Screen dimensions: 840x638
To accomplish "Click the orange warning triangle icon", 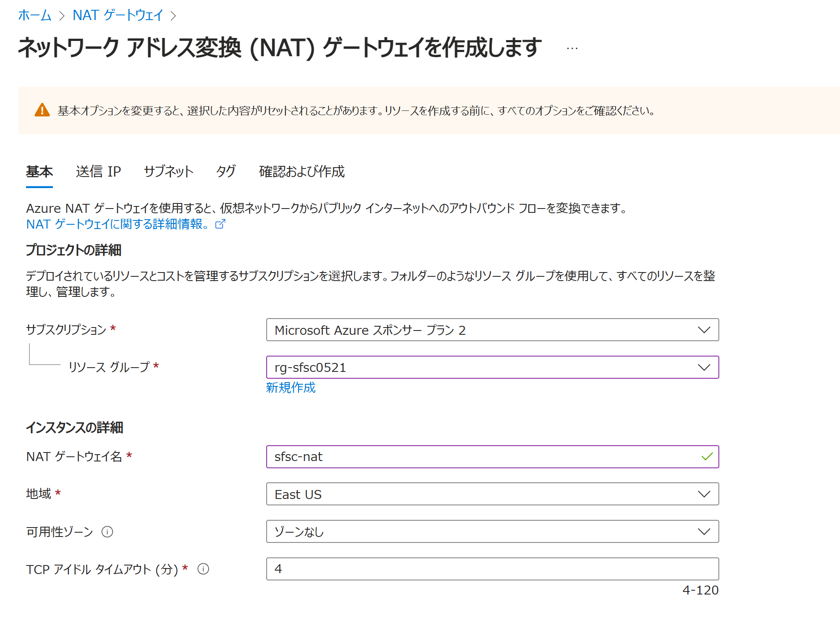I will pos(42,110).
